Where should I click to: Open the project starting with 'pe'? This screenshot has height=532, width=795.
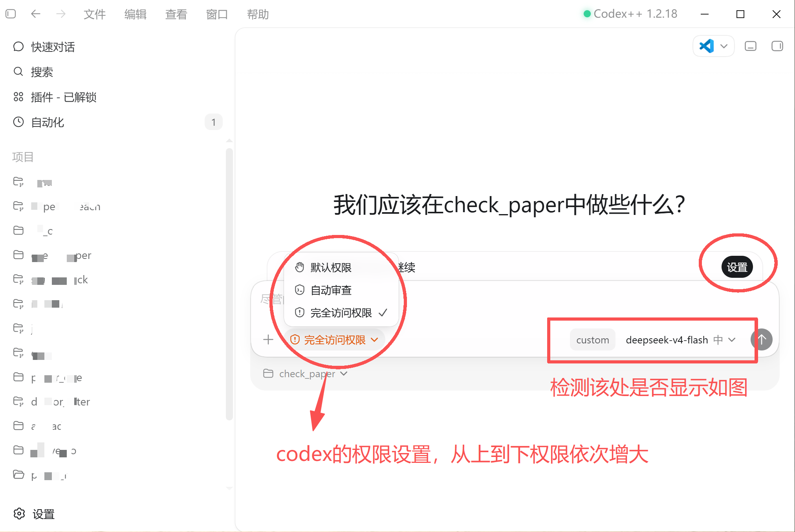[x=116, y=206]
